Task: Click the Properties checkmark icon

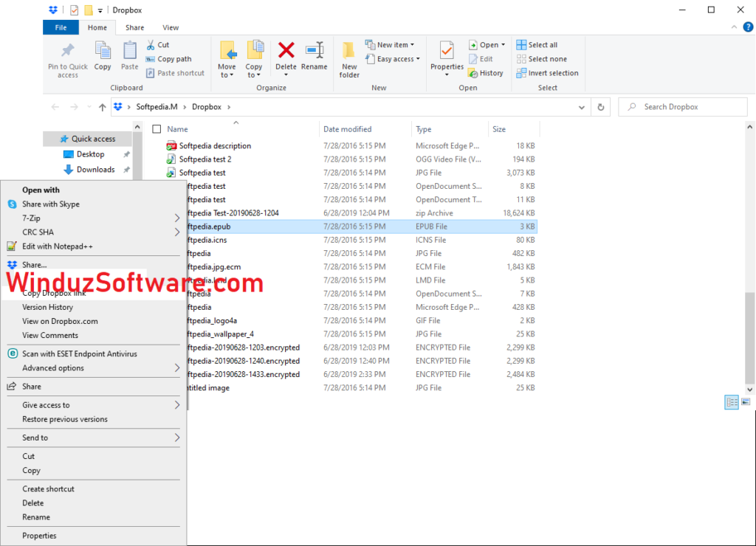Action: point(447,51)
